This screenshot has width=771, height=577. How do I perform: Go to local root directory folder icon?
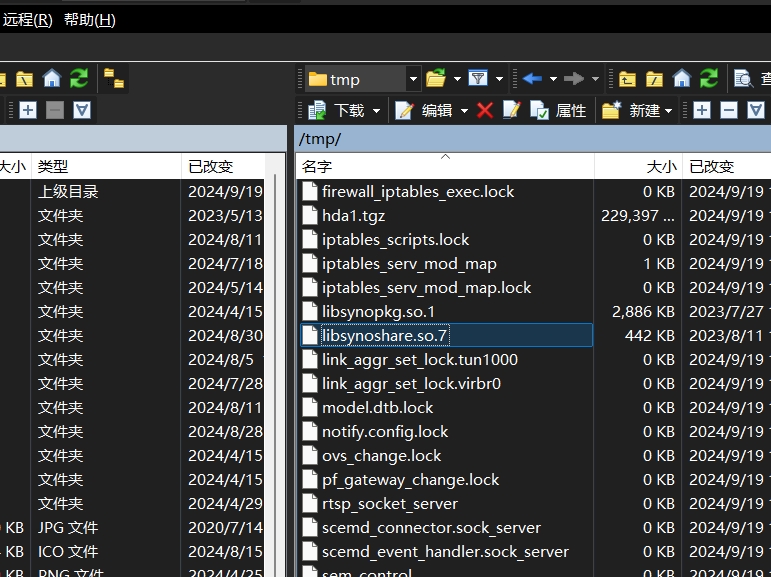tap(24, 79)
